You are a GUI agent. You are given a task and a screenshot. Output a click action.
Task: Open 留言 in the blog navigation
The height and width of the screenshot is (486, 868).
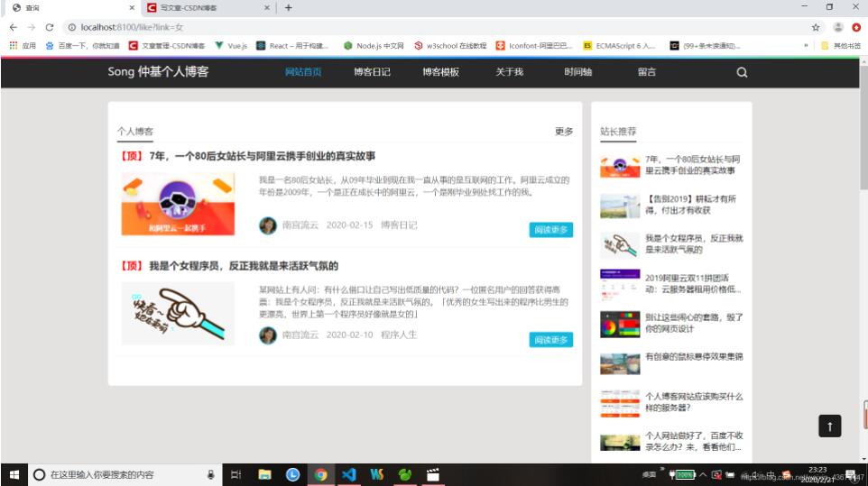coord(647,72)
